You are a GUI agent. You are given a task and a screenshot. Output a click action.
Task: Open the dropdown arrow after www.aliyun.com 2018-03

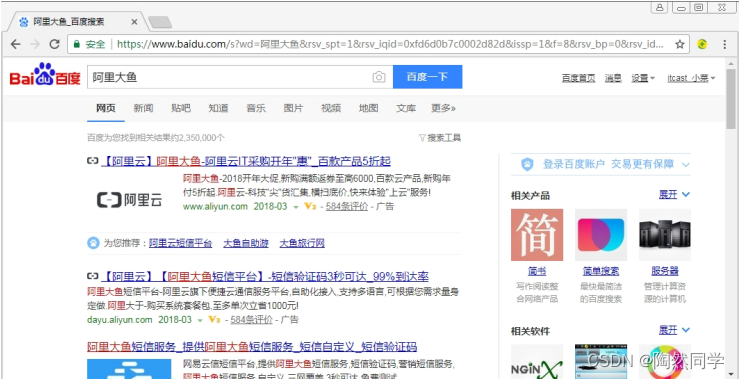coord(295,207)
